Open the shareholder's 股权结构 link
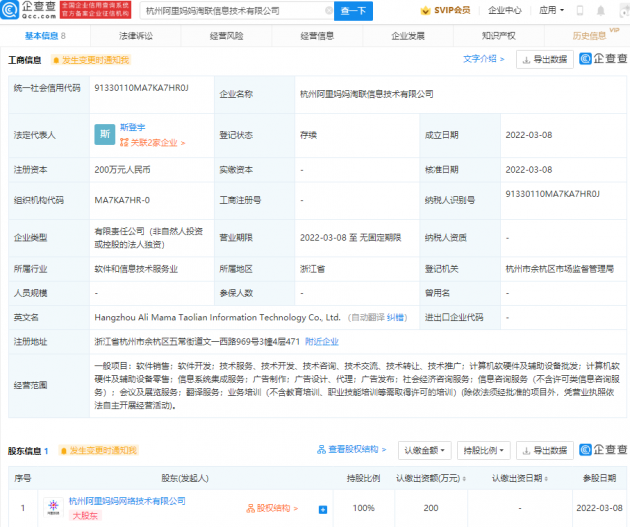The height and width of the screenshot is (527, 630). 272,509
